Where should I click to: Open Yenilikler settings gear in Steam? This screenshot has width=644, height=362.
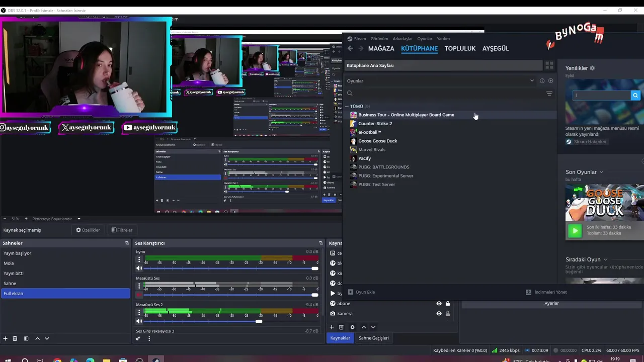[x=592, y=68]
